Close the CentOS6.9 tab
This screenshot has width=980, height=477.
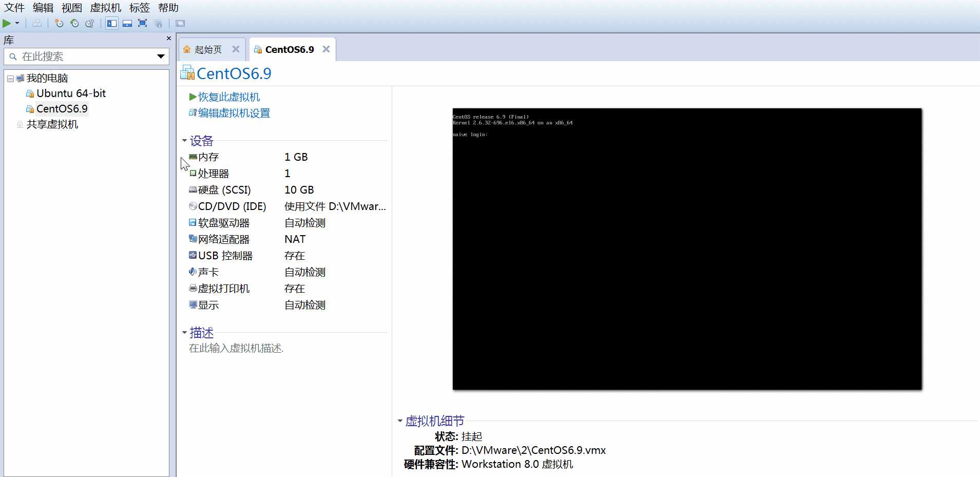click(326, 49)
